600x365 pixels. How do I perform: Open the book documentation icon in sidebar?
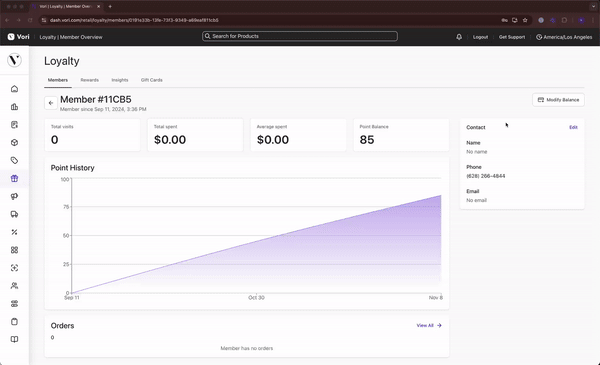[x=14, y=339]
